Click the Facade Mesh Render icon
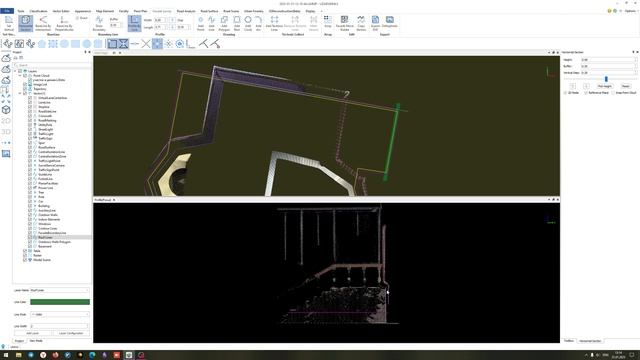Image resolution: width=640 pixels, height=360 pixels. click(344, 23)
